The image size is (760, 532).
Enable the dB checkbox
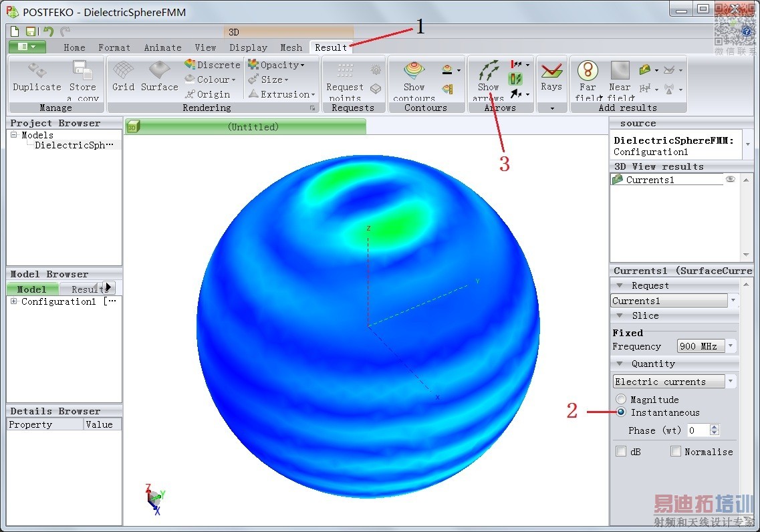(x=620, y=451)
